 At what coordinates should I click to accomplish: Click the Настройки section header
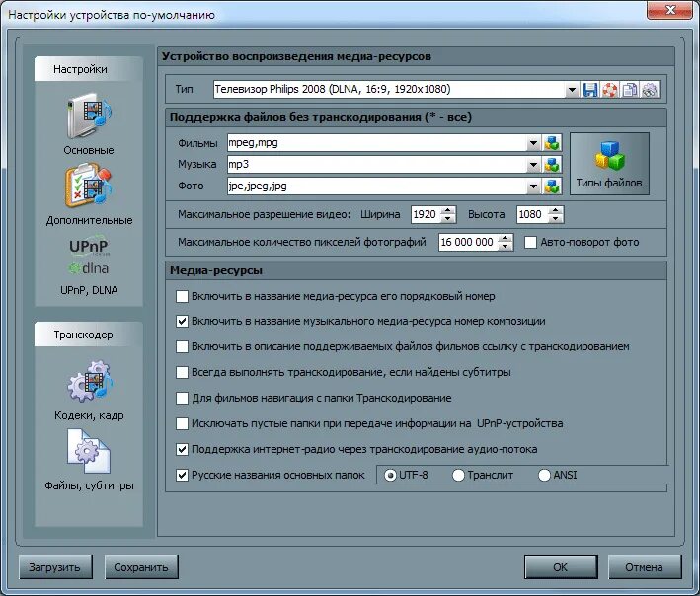pos(89,69)
